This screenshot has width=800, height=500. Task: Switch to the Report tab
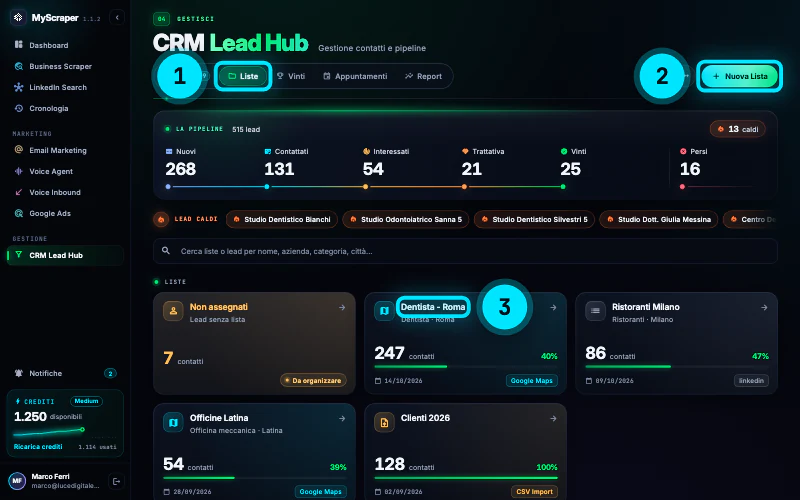coord(423,76)
